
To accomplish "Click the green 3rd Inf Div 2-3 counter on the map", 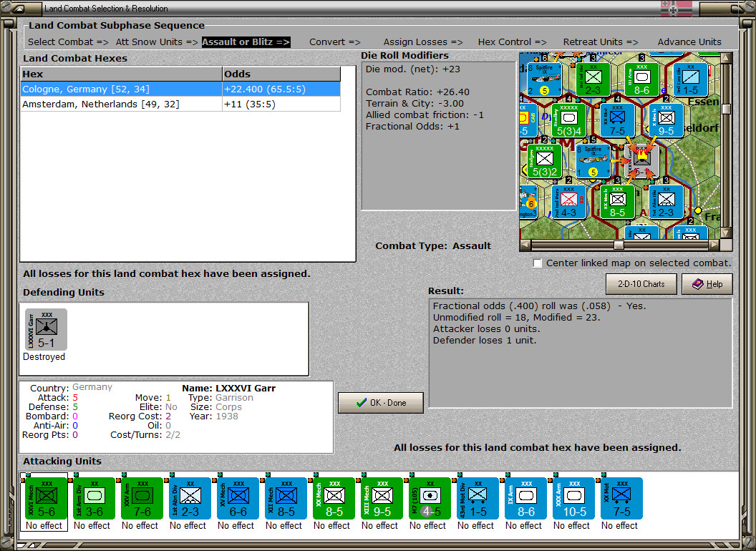I will pos(593,79).
